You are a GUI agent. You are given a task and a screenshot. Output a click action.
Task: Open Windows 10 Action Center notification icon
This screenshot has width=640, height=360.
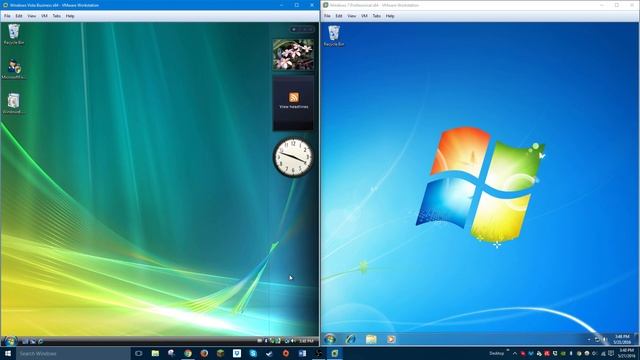(x=611, y=353)
